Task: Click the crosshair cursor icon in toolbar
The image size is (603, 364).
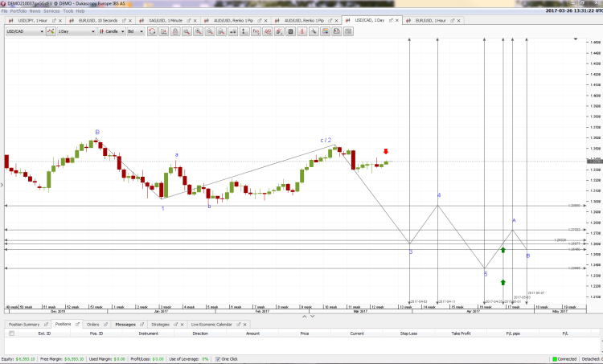Action: pos(314,31)
